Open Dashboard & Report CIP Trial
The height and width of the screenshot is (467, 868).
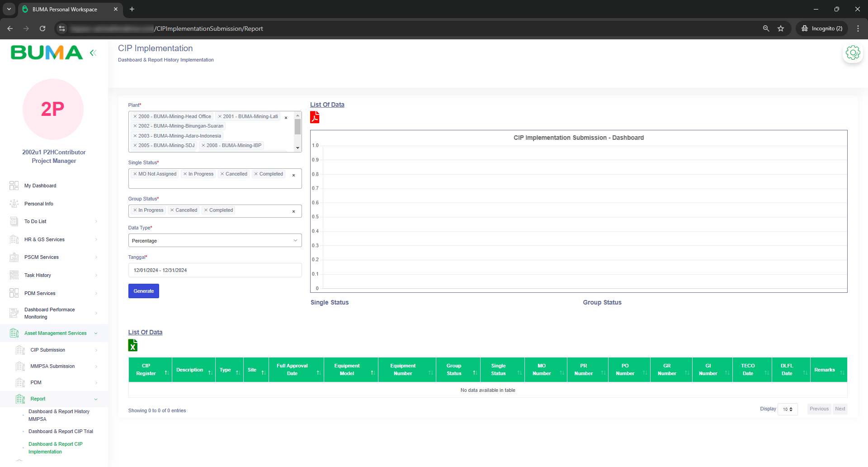pyautogui.click(x=61, y=431)
